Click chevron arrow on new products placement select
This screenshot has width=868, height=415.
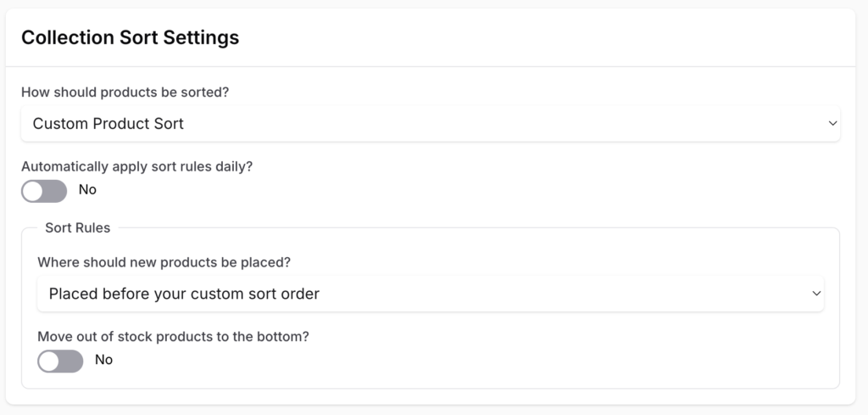tap(816, 294)
